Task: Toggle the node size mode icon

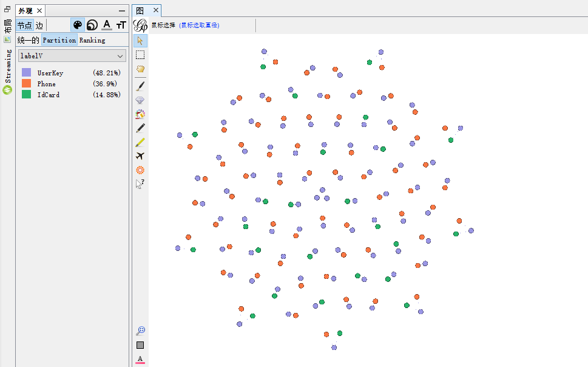Action: pos(92,25)
